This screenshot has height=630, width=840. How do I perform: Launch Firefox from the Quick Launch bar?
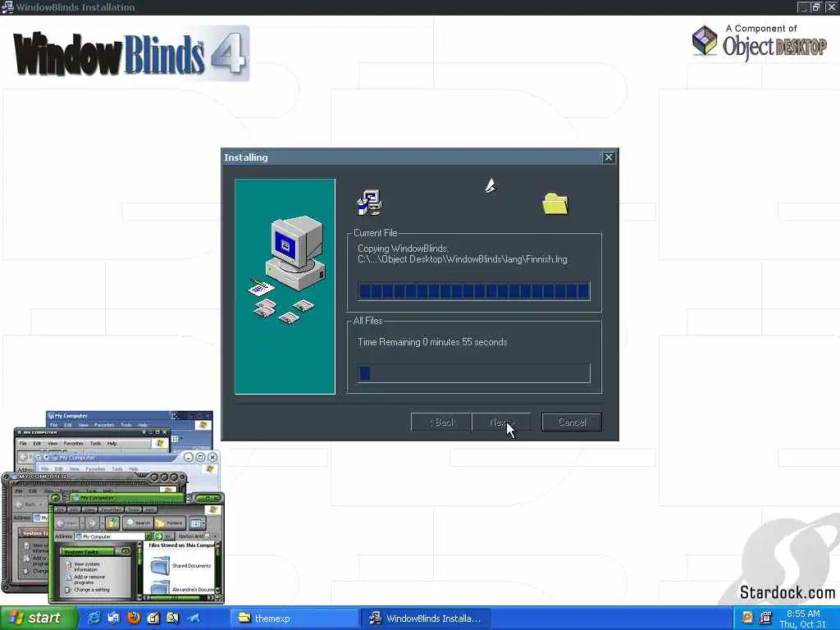134,619
